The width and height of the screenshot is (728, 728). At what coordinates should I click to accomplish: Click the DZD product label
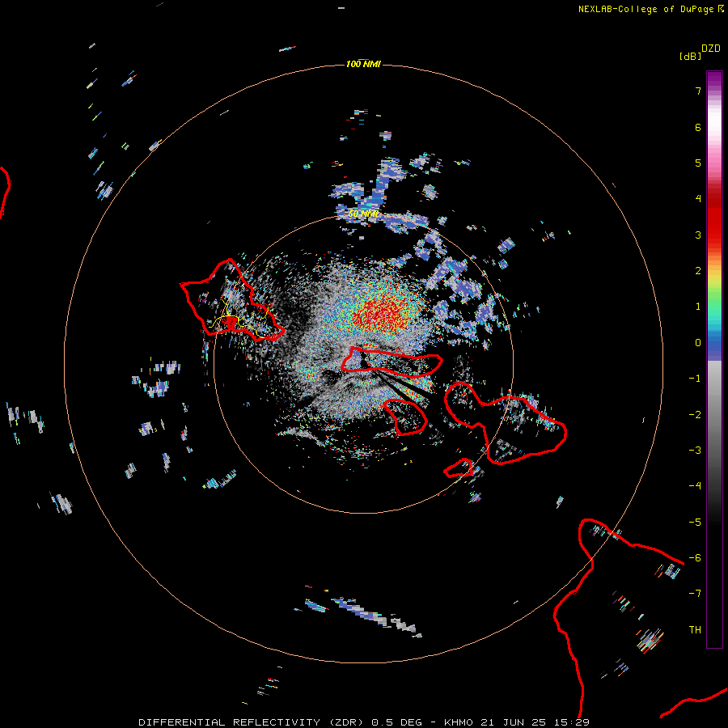(x=711, y=49)
